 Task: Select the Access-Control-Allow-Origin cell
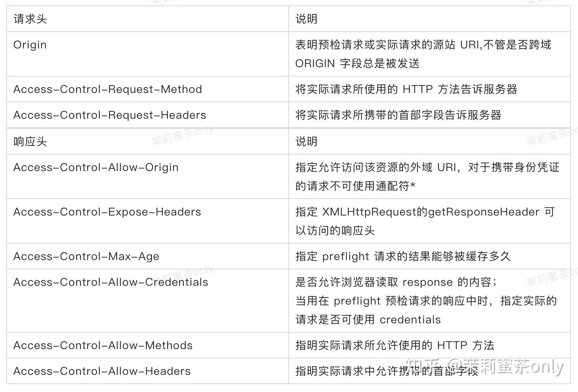click(x=148, y=176)
